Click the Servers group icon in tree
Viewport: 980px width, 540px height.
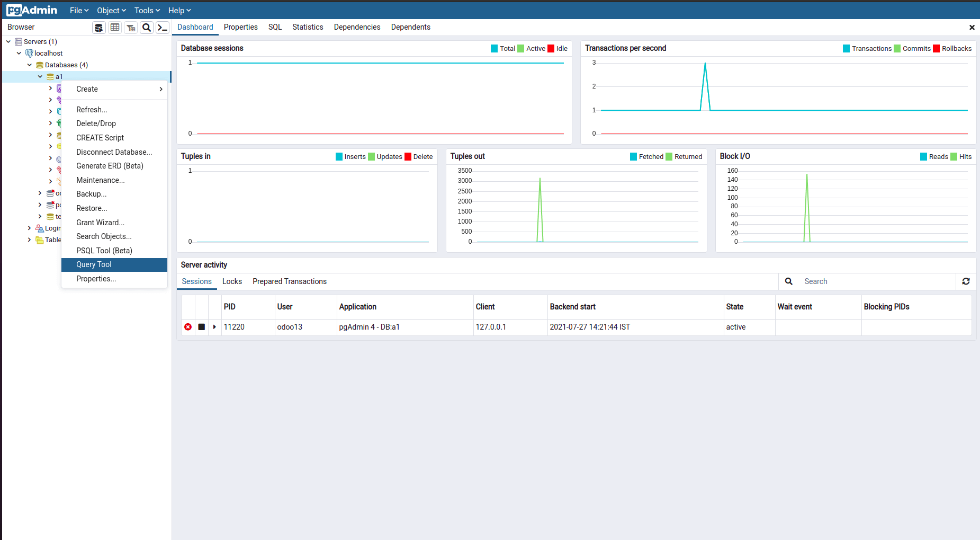pos(19,42)
